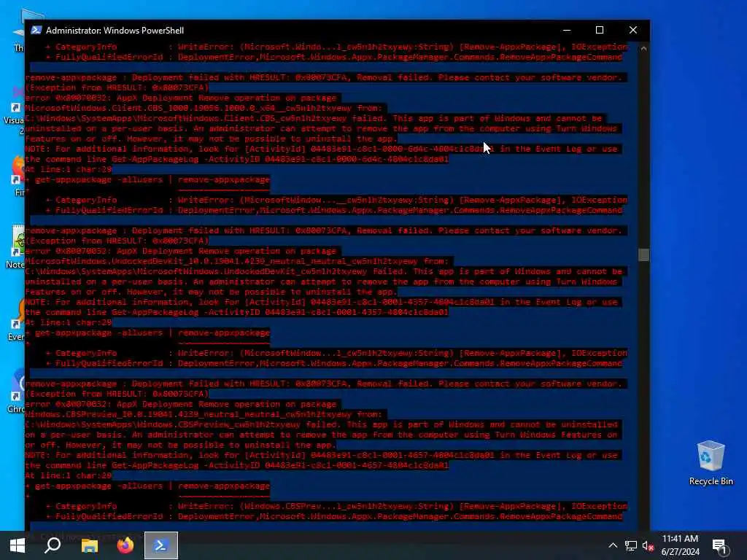Open Recycle Bin desktop icon
Viewport: 747px width, 560px height.
coord(711,463)
